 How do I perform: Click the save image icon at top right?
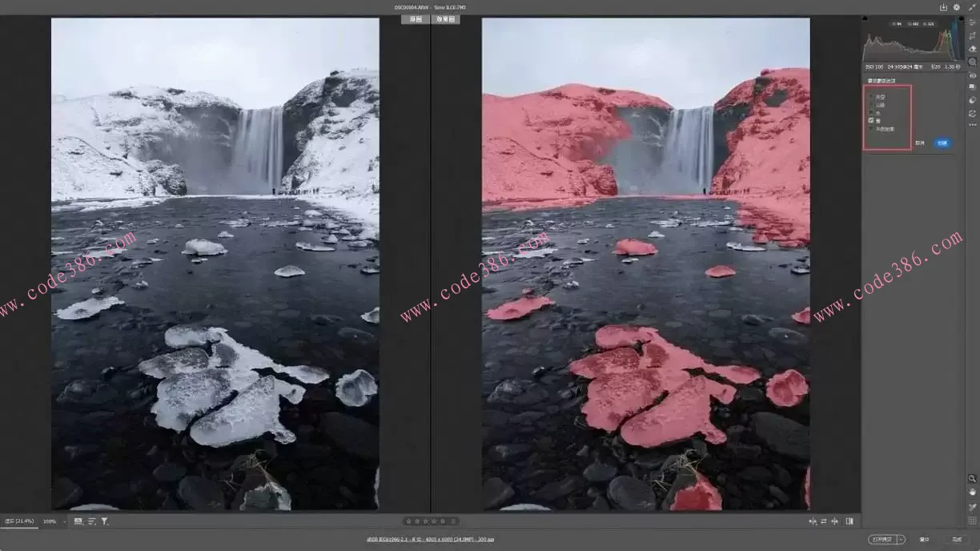(x=943, y=7)
